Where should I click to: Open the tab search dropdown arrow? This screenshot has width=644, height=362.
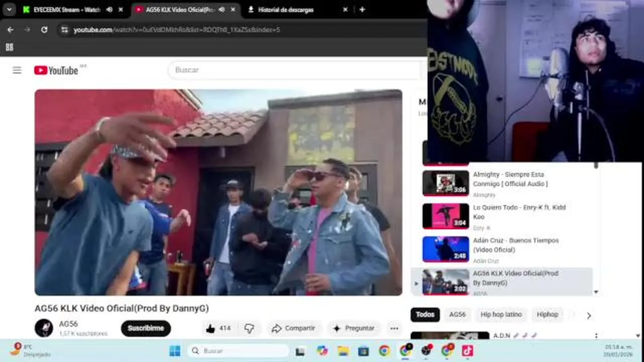(x=9, y=10)
